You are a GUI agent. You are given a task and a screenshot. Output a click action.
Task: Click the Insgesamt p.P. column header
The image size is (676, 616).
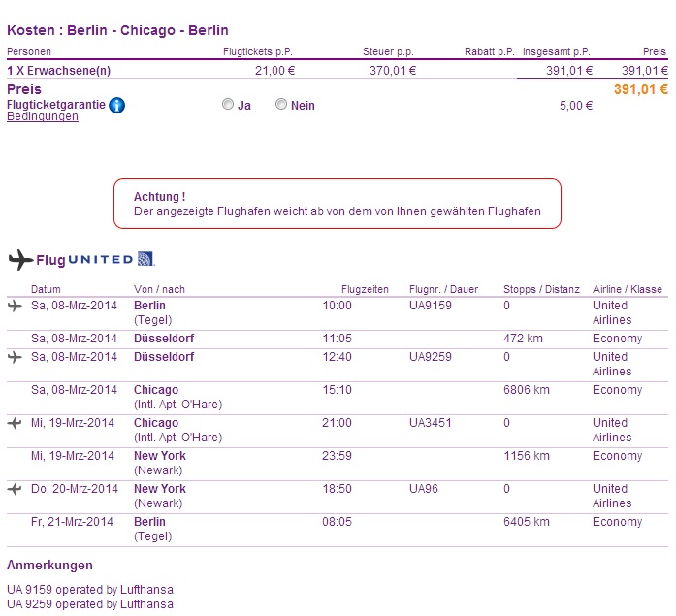(x=556, y=52)
